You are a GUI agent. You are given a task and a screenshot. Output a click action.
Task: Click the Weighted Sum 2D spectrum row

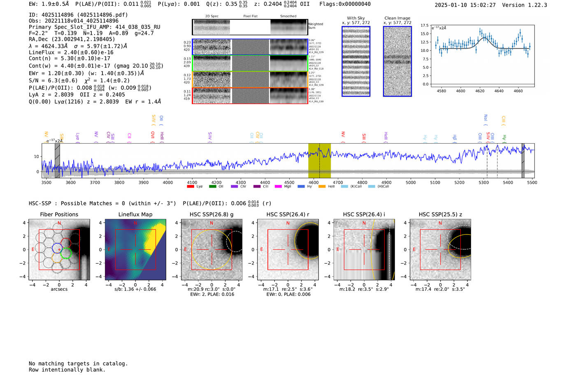[x=250, y=27]
